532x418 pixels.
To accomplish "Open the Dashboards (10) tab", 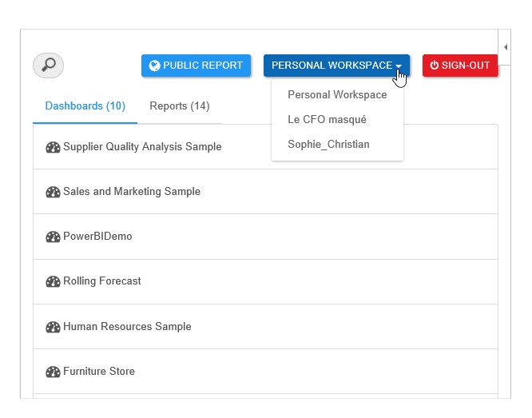I will pyautogui.click(x=85, y=106).
